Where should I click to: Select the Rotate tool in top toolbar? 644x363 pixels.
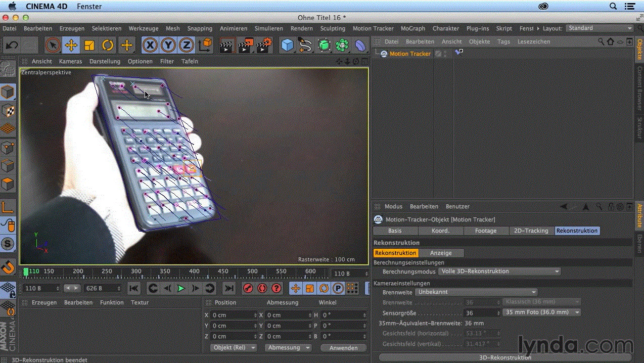(x=108, y=46)
